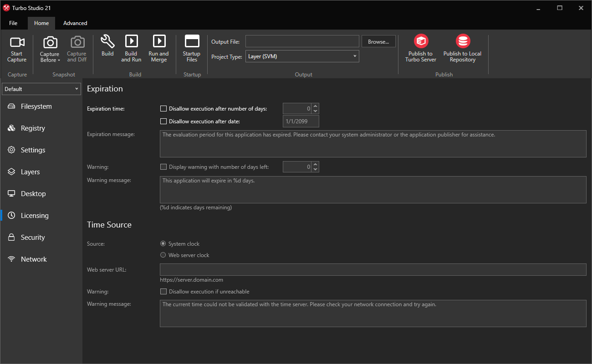Screen dimensions: 592x364
Task: Click the Browse button for Output File
Action: point(378,41)
